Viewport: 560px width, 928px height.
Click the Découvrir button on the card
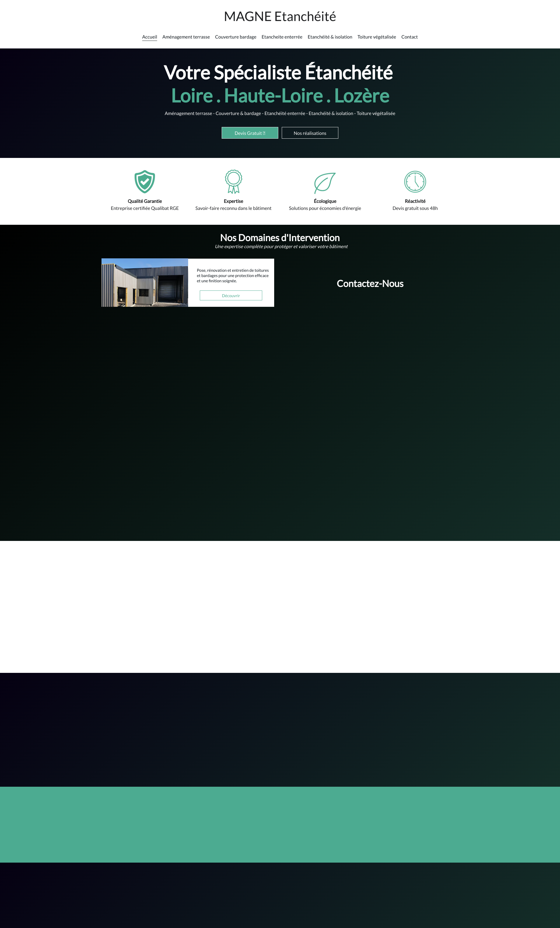pyautogui.click(x=231, y=296)
